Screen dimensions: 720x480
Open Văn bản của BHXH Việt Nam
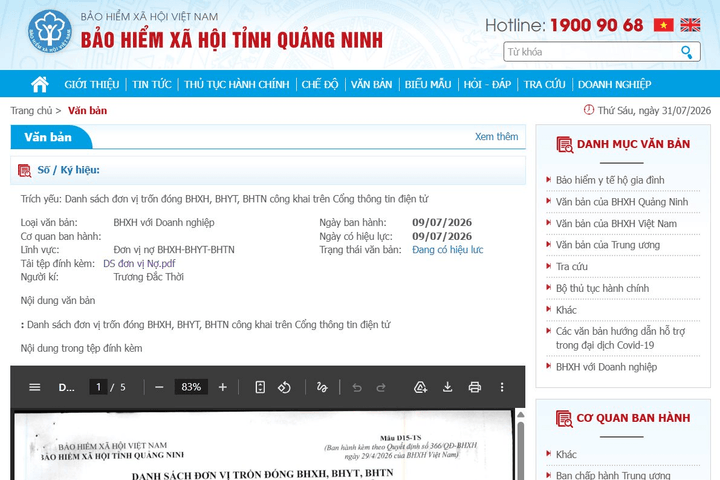(x=616, y=224)
